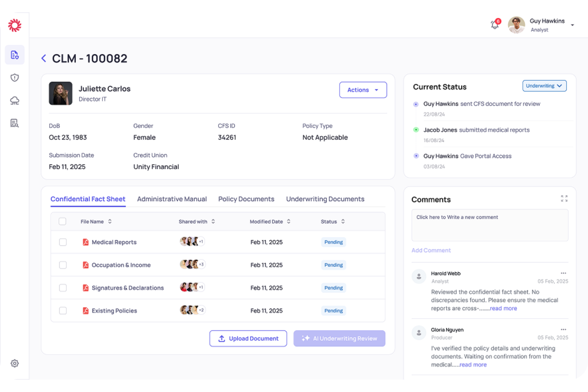Select the Existing Policies checkbox
588x392 pixels.
pos(62,311)
